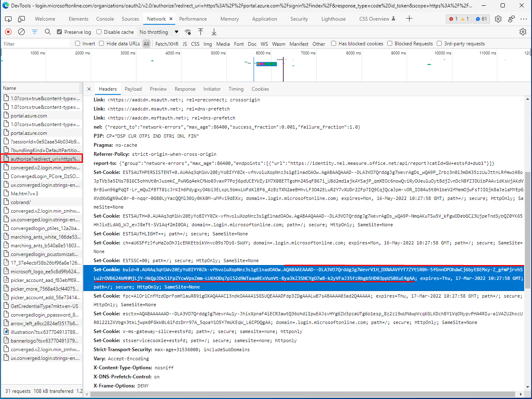The height and width of the screenshot is (399, 532).
Task: Uncheck the Preserve log checkbox
Action: (x=59, y=32)
